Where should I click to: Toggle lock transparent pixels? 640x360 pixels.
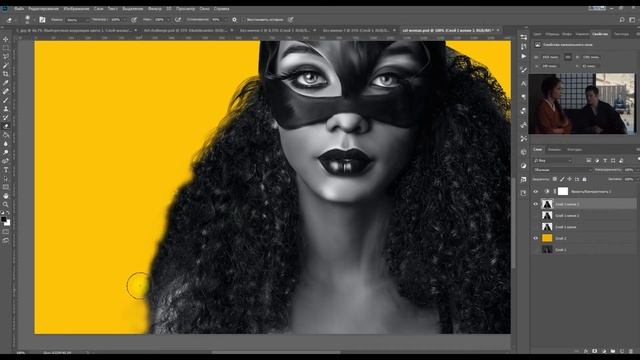(x=554, y=179)
